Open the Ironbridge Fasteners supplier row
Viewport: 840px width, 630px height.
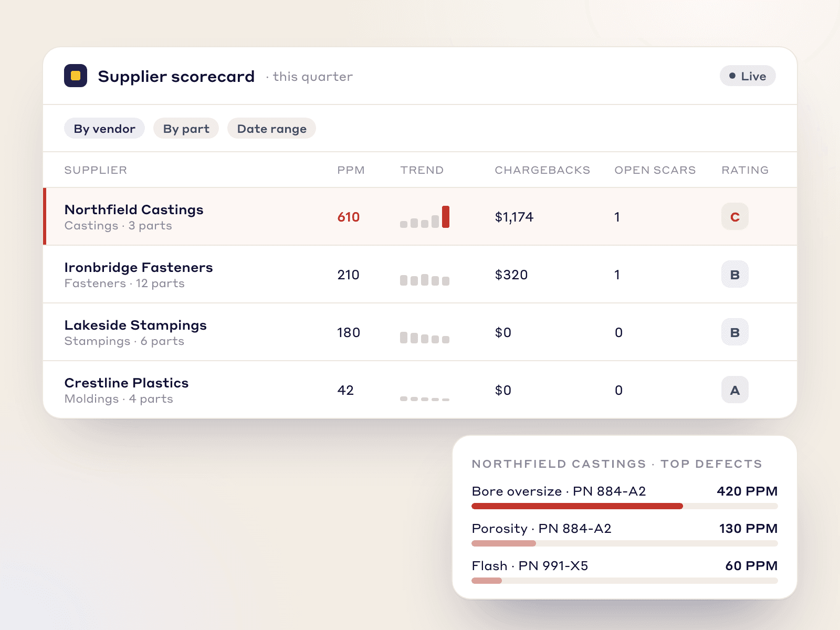(420, 274)
